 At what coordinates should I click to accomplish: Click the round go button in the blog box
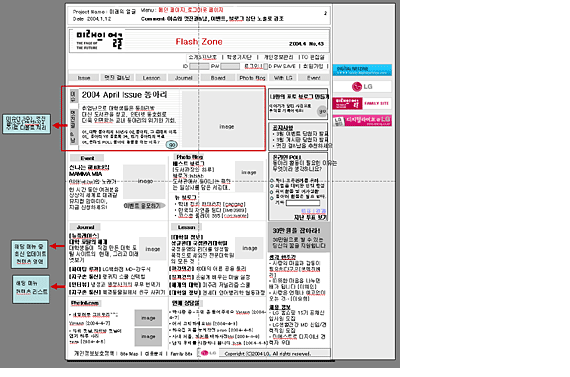[x=322, y=111]
